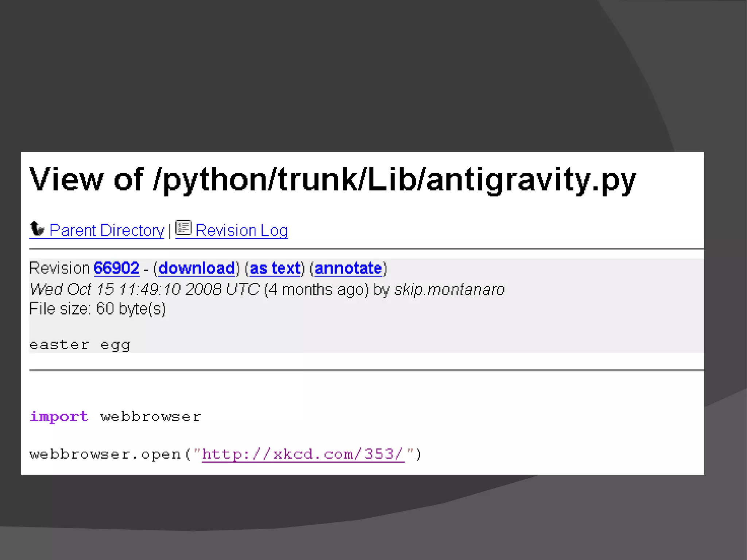Click the annotate link

point(348,268)
